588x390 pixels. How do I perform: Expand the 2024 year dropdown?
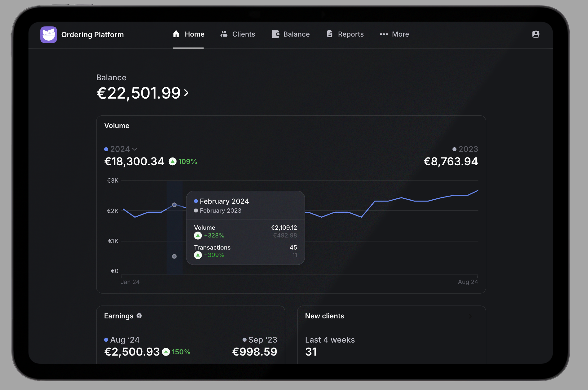pos(135,149)
